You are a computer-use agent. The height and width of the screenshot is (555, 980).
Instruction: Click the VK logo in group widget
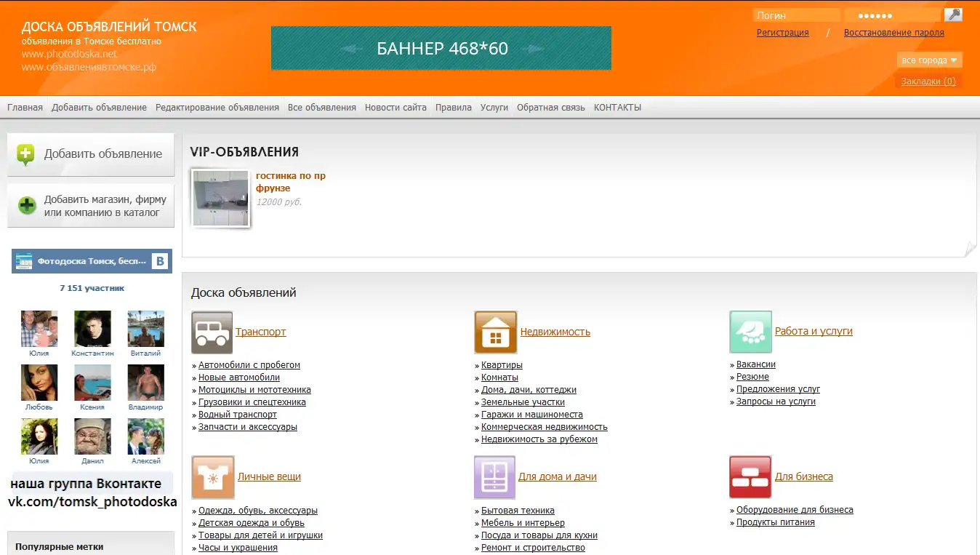160,261
